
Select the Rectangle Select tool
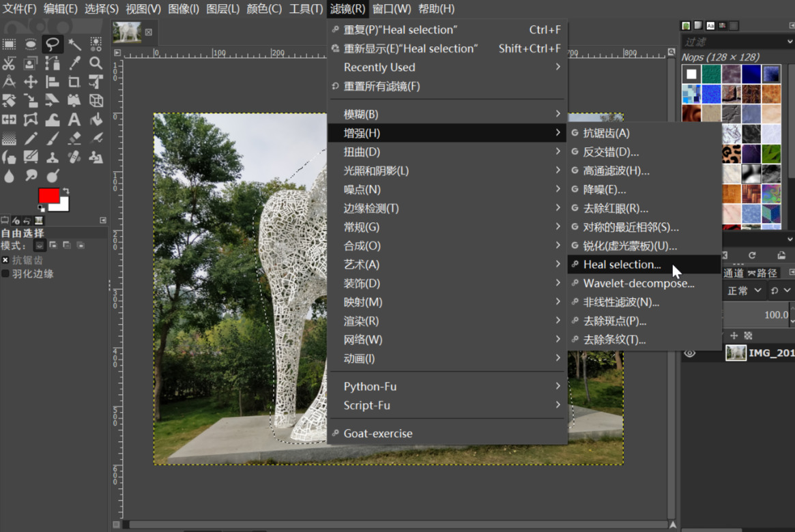[9, 44]
